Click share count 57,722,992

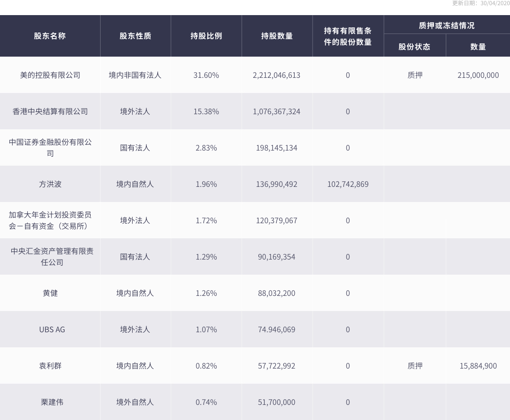click(x=276, y=366)
